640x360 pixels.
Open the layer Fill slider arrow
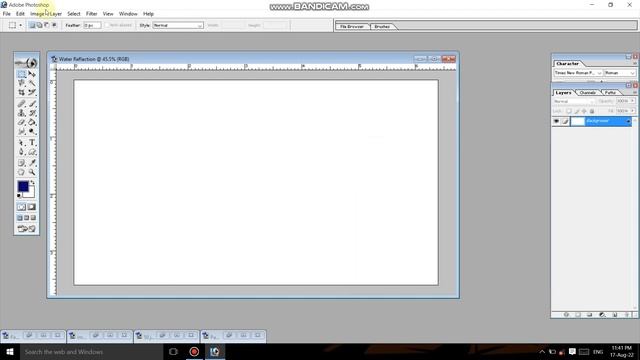[633, 111]
